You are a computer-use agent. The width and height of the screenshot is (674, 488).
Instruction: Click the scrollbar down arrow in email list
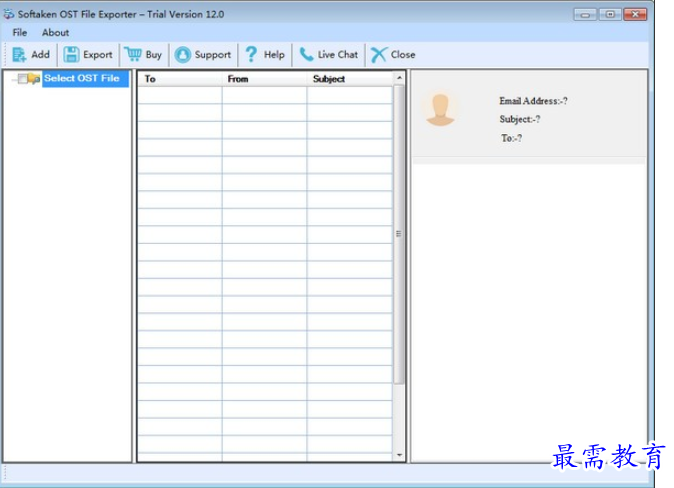pos(399,455)
